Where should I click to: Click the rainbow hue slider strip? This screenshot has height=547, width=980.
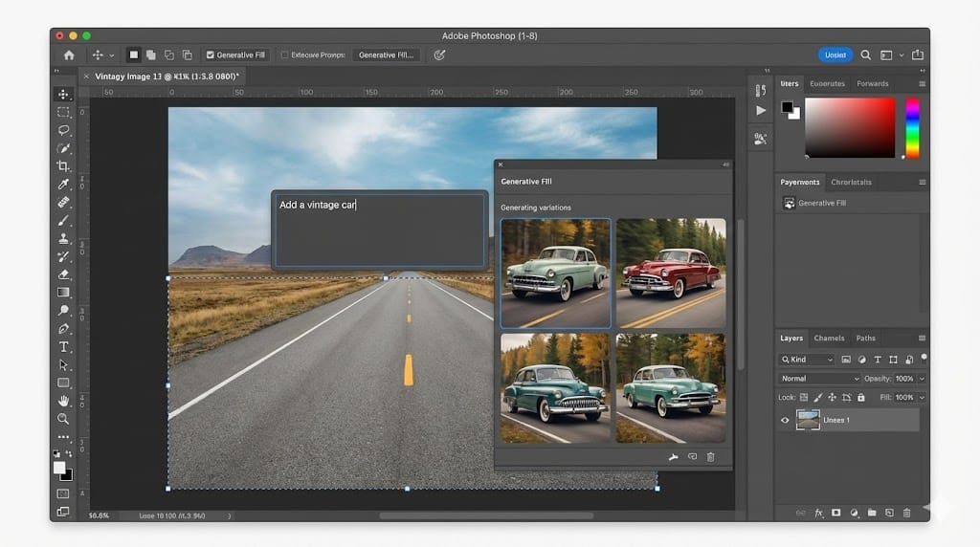click(912, 128)
